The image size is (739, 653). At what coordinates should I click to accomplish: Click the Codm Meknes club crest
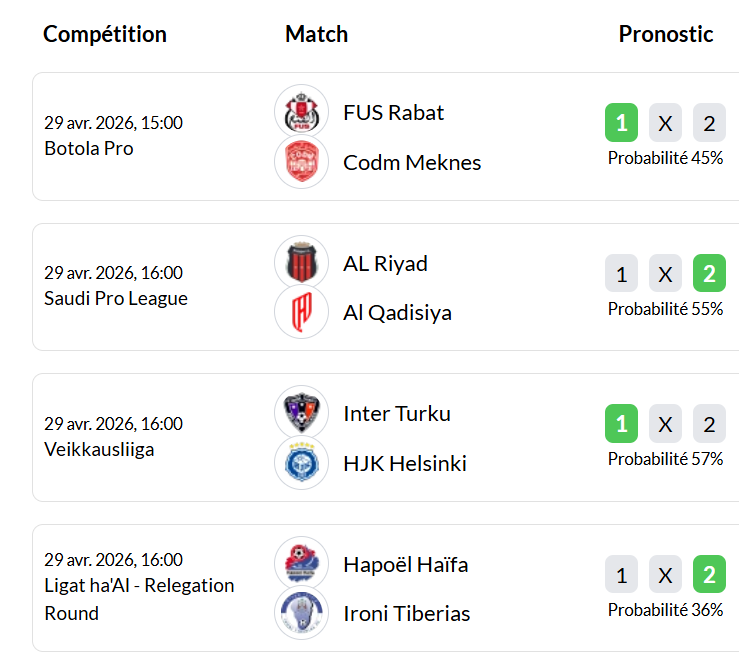(301, 162)
